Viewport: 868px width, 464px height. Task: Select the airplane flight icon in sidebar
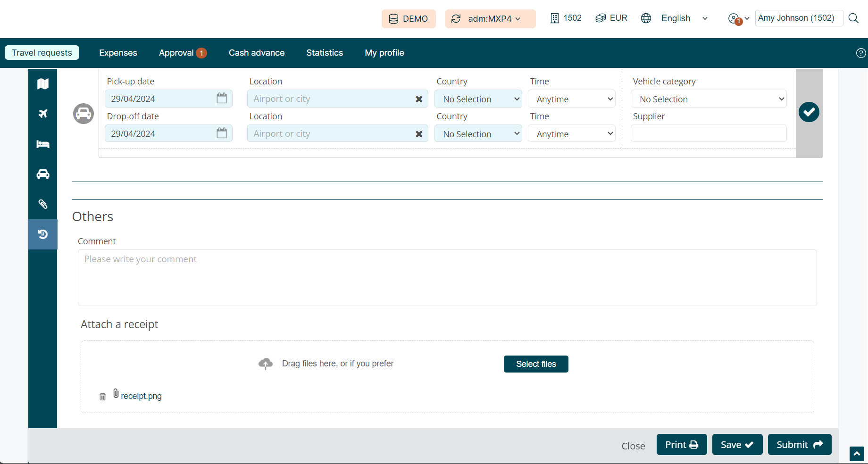tap(43, 114)
